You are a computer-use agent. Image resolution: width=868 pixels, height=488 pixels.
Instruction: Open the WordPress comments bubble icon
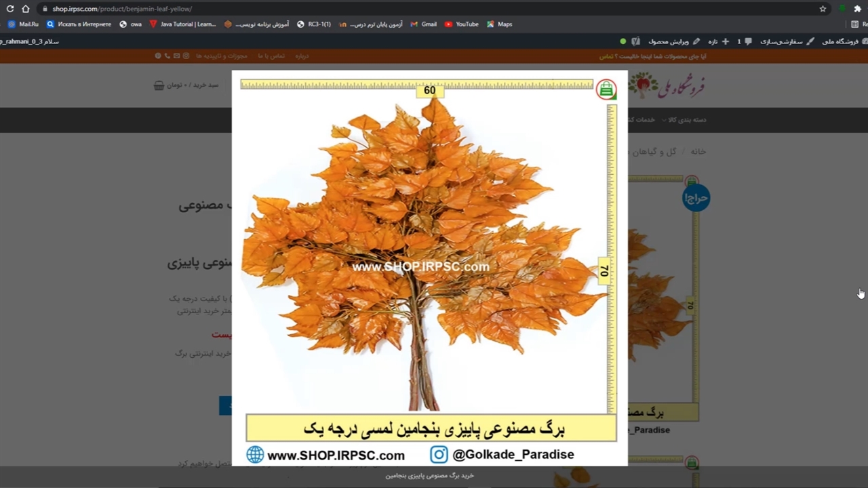[748, 41]
